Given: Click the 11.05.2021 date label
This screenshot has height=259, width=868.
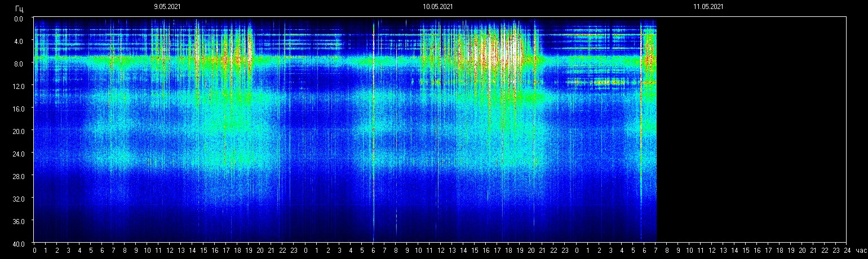Looking at the screenshot, I should click(x=708, y=7).
